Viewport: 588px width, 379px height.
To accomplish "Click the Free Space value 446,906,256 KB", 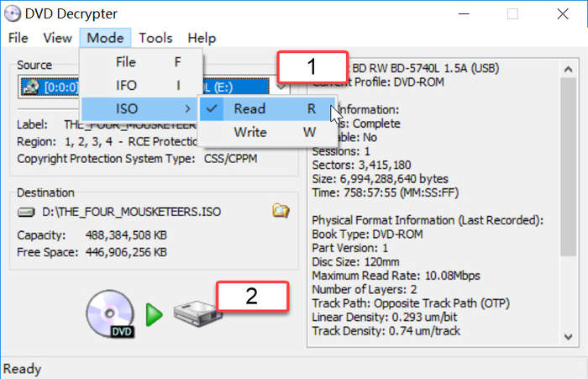I will [x=126, y=252].
